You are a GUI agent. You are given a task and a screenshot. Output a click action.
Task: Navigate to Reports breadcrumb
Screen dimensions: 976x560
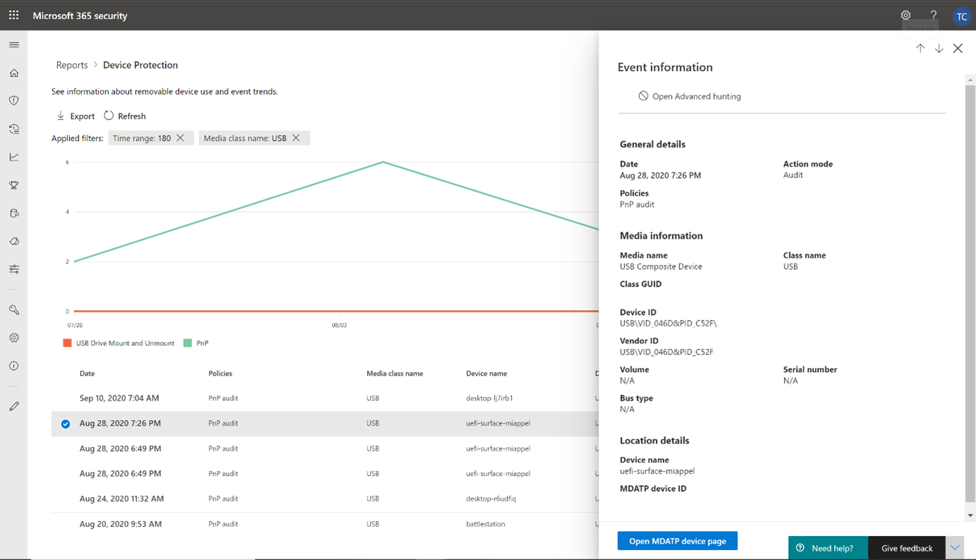[x=72, y=65]
